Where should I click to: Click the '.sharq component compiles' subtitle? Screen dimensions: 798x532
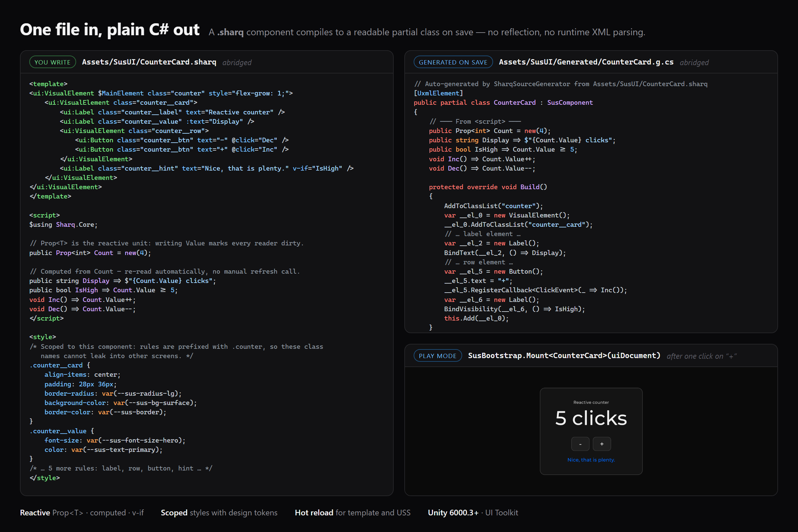427,32
